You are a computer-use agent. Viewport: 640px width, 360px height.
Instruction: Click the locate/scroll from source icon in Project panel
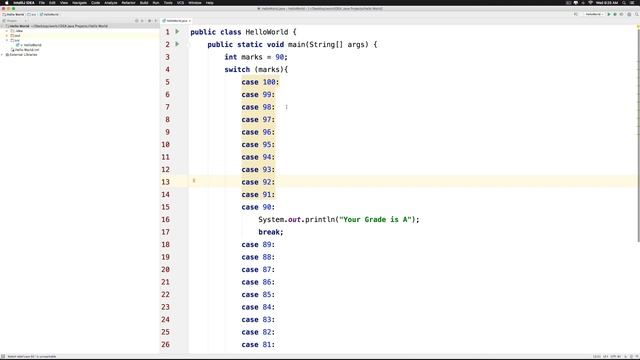pyautogui.click(x=137, y=20)
